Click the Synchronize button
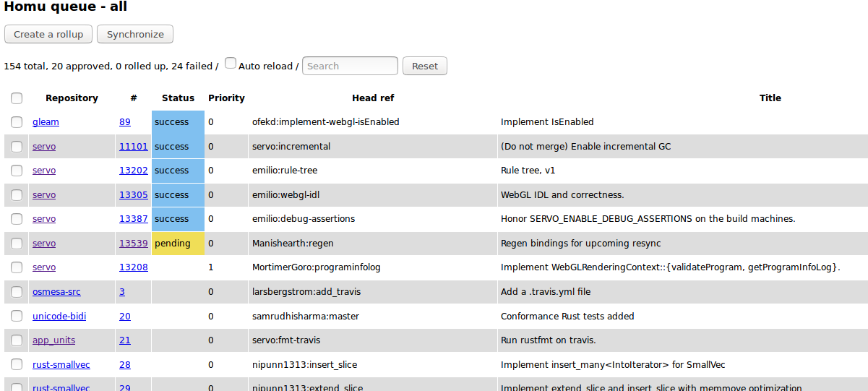The width and height of the screenshot is (868, 391). click(x=135, y=34)
